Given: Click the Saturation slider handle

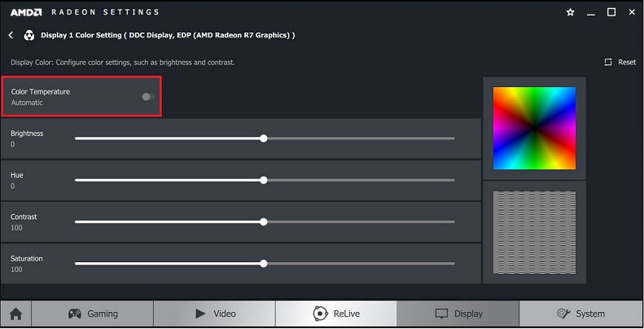Looking at the screenshot, I should click(264, 264).
